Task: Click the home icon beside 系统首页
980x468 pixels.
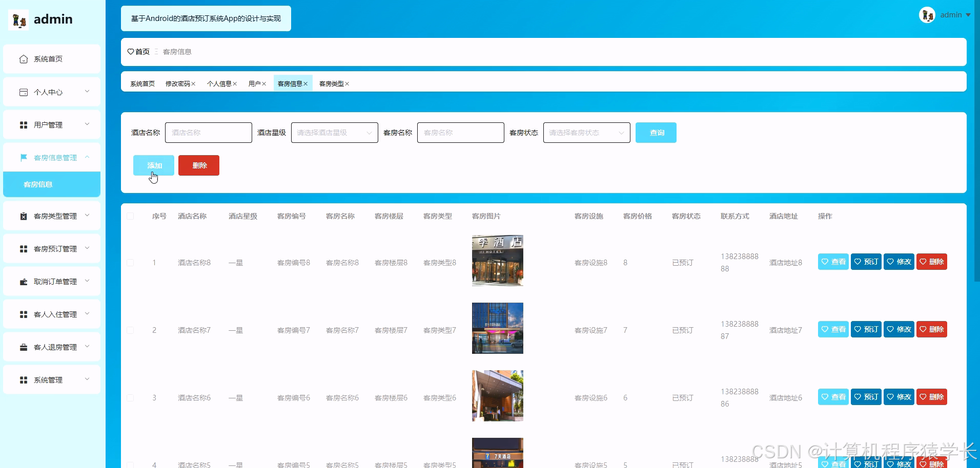Action: coord(24,59)
